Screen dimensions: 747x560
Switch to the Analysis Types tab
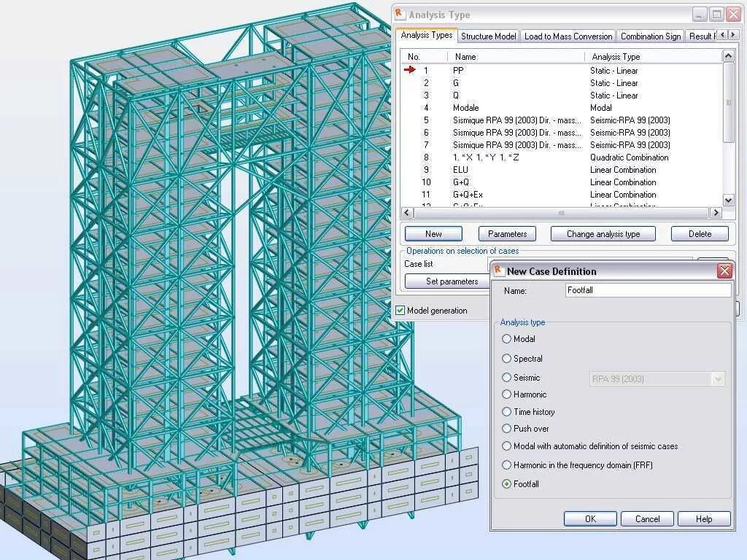[x=426, y=35]
